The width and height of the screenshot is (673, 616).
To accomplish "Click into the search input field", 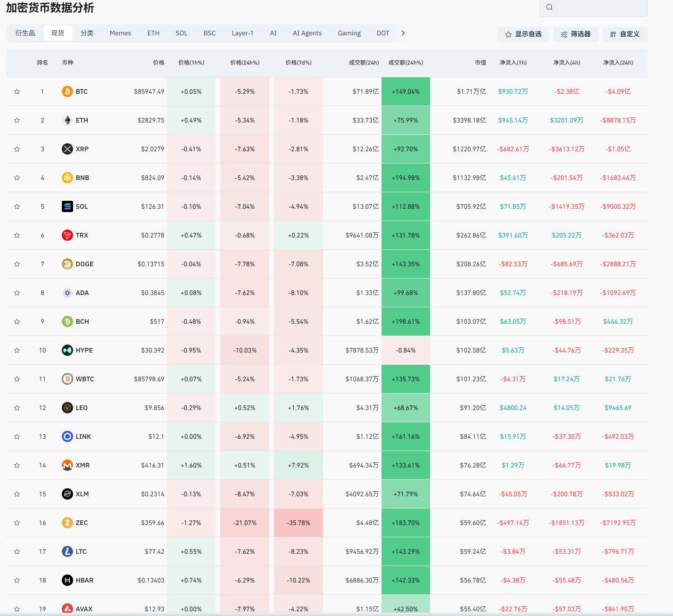I will pos(599,7).
